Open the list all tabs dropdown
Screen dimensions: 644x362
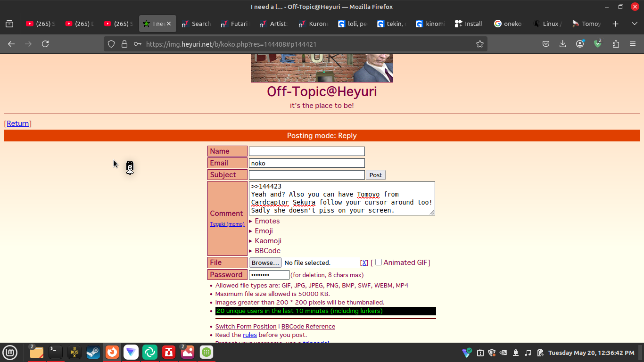[634, 24]
